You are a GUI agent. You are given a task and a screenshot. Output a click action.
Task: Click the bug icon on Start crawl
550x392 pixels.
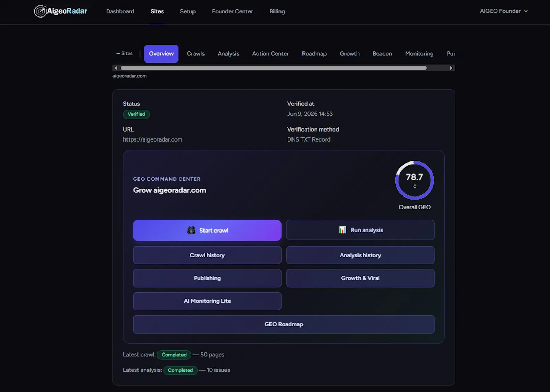point(191,230)
